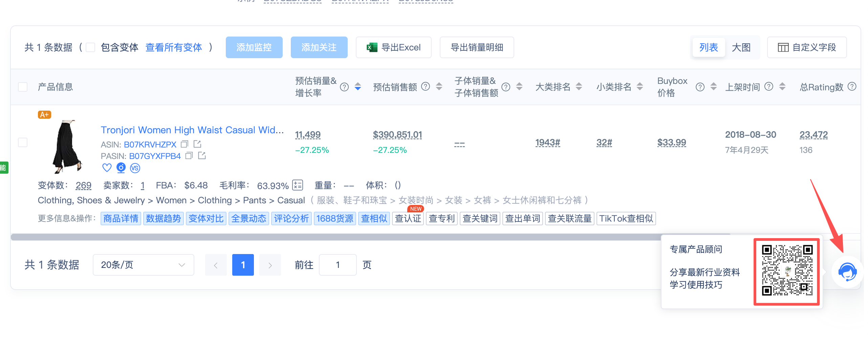Click the 前往 page number input field
868x343 pixels.
(338, 265)
